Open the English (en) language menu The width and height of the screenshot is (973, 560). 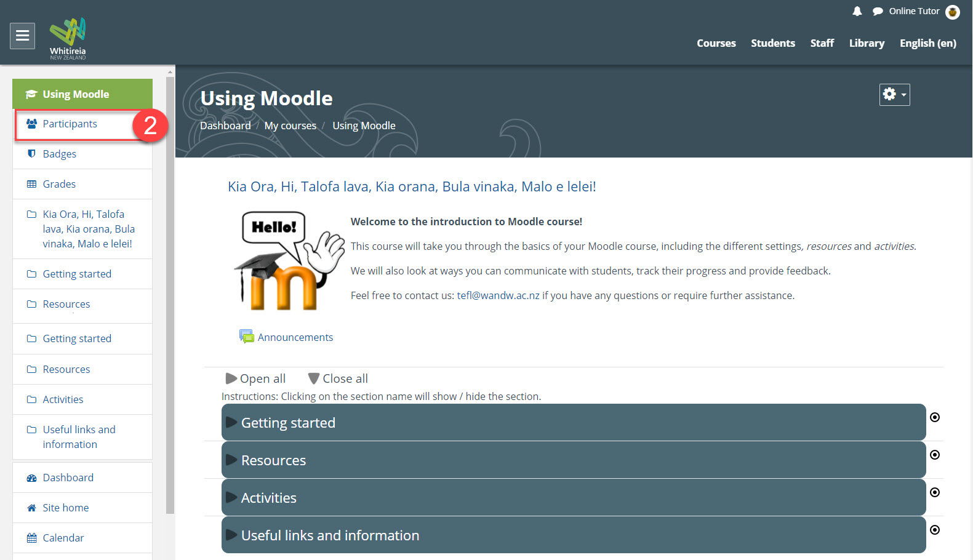click(x=928, y=43)
